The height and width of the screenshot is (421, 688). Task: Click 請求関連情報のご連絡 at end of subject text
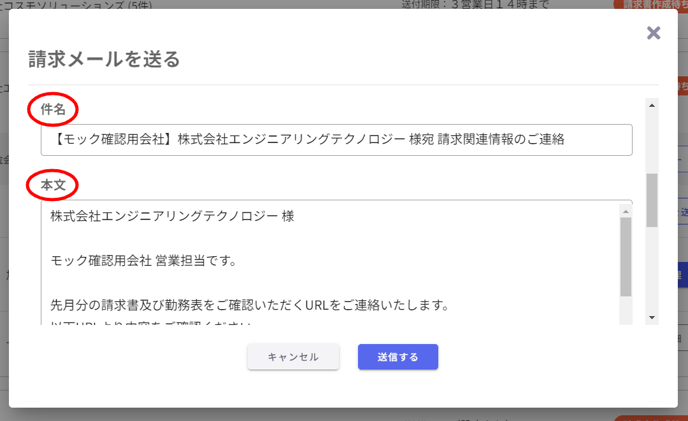pyautogui.click(x=500, y=140)
